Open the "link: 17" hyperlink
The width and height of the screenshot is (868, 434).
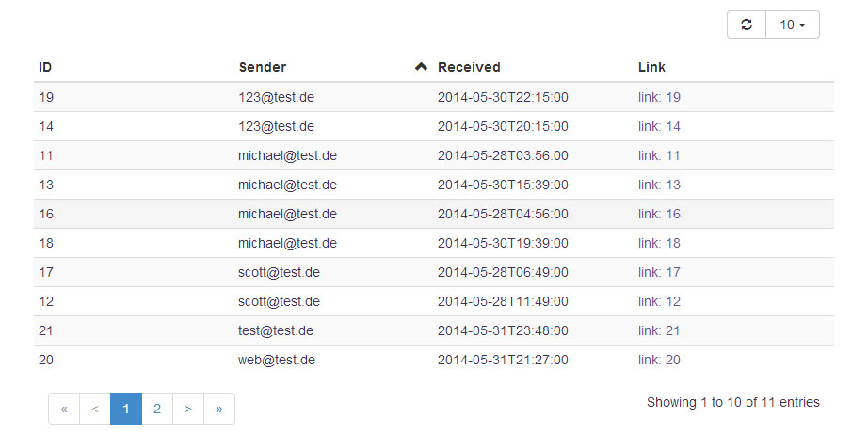[659, 272]
